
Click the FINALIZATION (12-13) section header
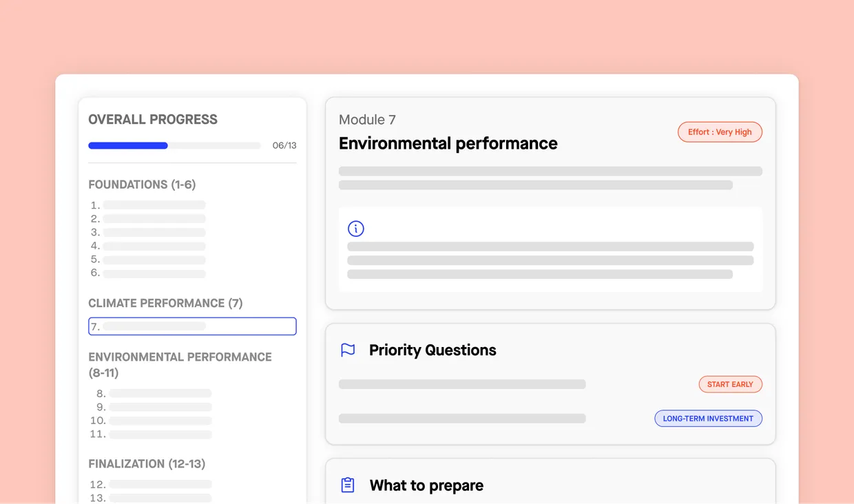147,464
